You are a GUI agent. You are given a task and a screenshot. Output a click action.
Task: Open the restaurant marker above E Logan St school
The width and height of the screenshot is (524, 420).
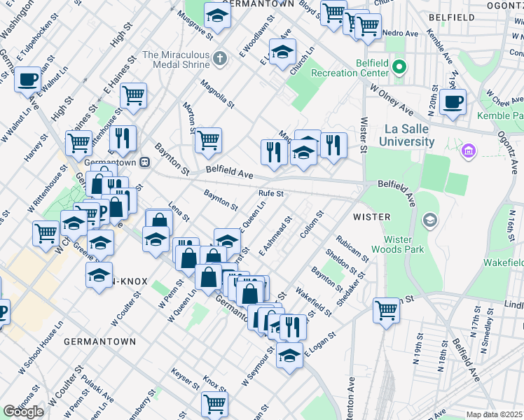coord(293,330)
